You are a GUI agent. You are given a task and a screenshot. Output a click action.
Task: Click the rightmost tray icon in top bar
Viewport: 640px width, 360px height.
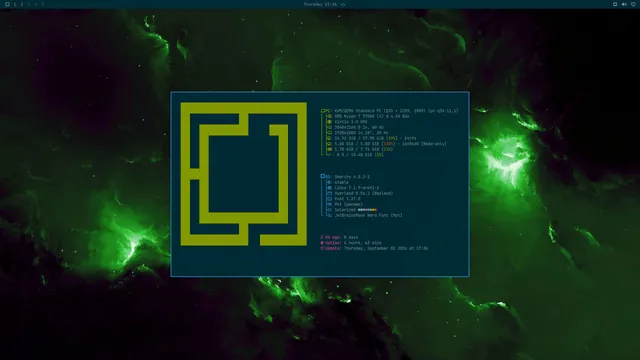pyautogui.click(x=633, y=4)
